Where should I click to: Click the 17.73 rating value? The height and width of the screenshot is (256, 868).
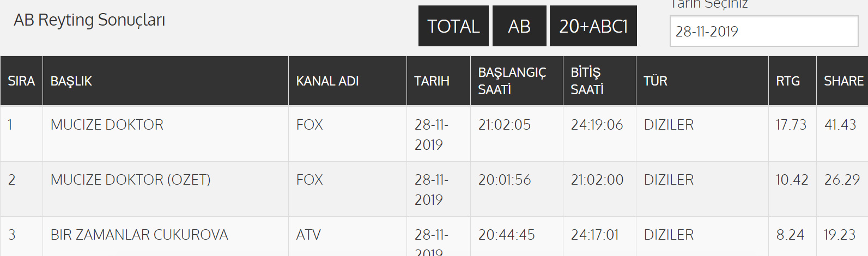pos(791,125)
